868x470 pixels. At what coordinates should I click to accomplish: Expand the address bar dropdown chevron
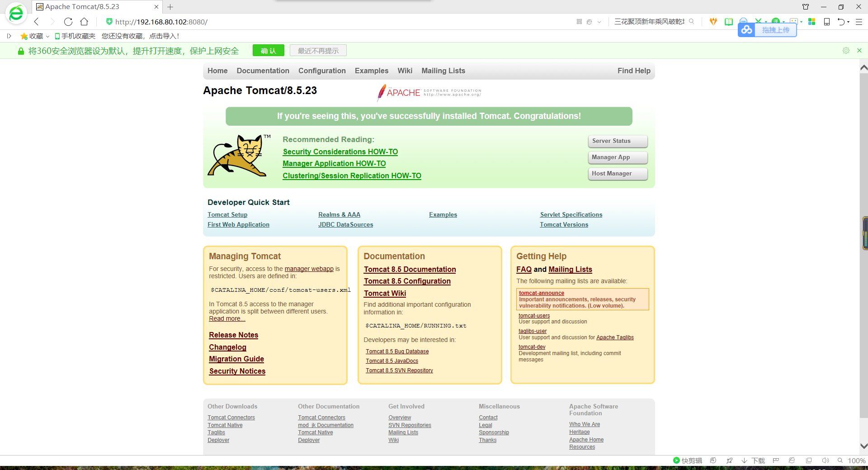(599, 22)
